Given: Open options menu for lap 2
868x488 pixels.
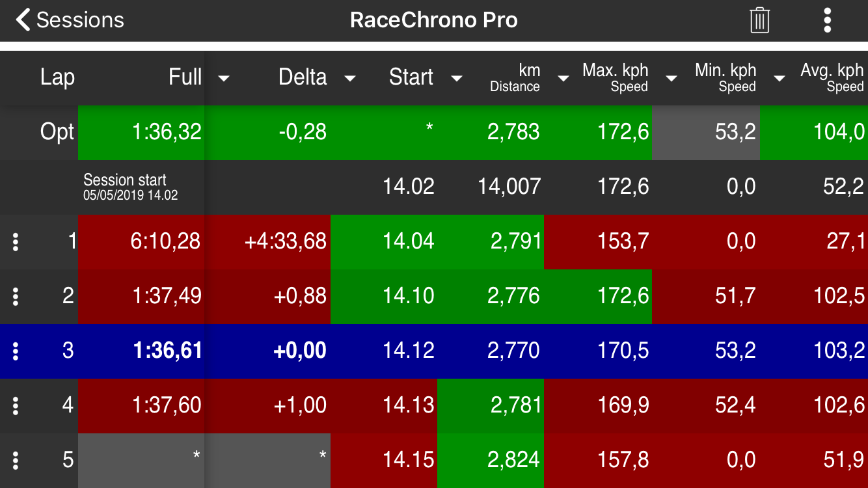Looking at the screenshot, I should pyautogui.click(x=16, y=297).
